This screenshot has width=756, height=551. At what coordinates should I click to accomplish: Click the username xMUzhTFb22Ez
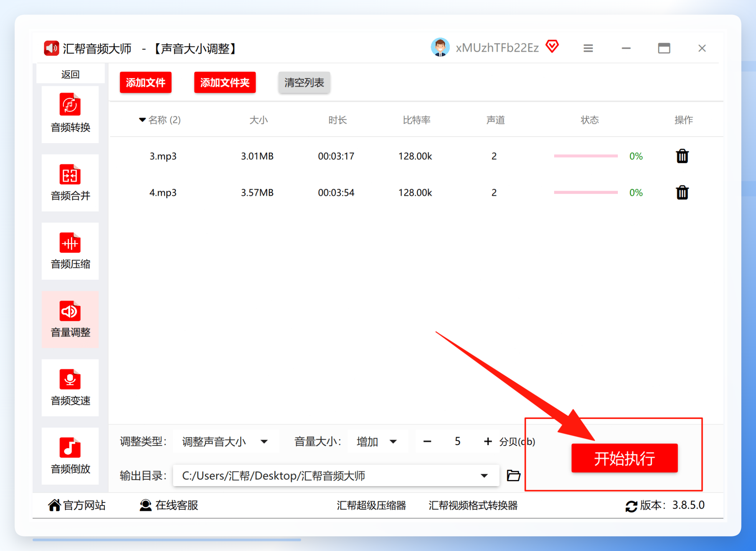pyautogui.click(x=497, y=48)
